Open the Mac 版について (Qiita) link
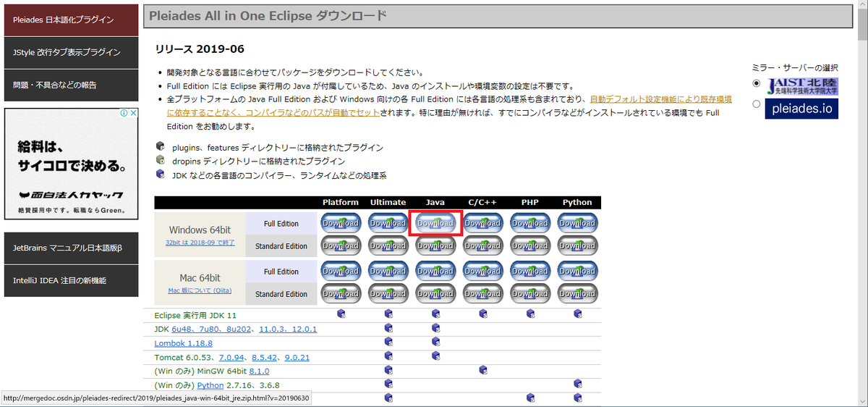This screenshot has height=407, width=868. pos(200,290)
